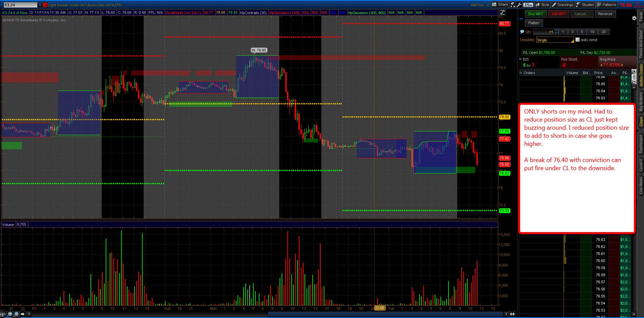The width and height of the screenshot is (644, 318).
Task: Click the Sell MKT button
Action: tap(558, 14)
